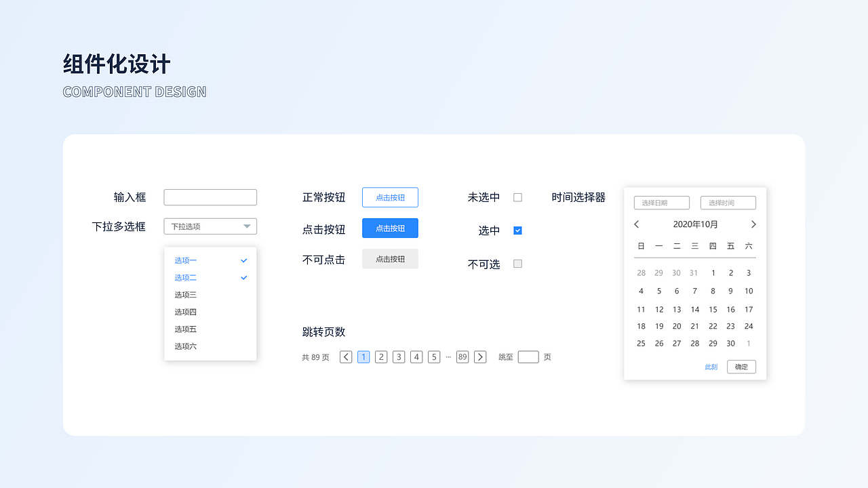Viewport: 868px width, 488px height.
Task: Select October 15 in the calendar
Action: 713,308
